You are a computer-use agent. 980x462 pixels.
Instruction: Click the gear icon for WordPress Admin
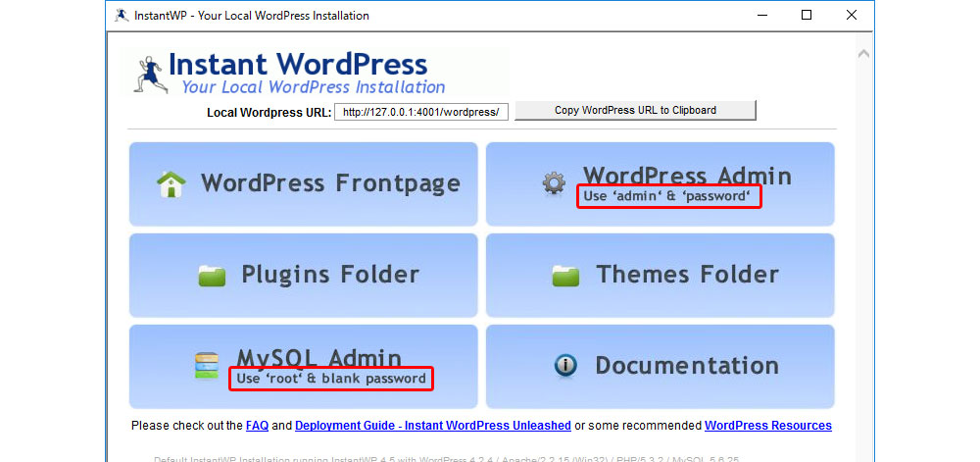554,183
